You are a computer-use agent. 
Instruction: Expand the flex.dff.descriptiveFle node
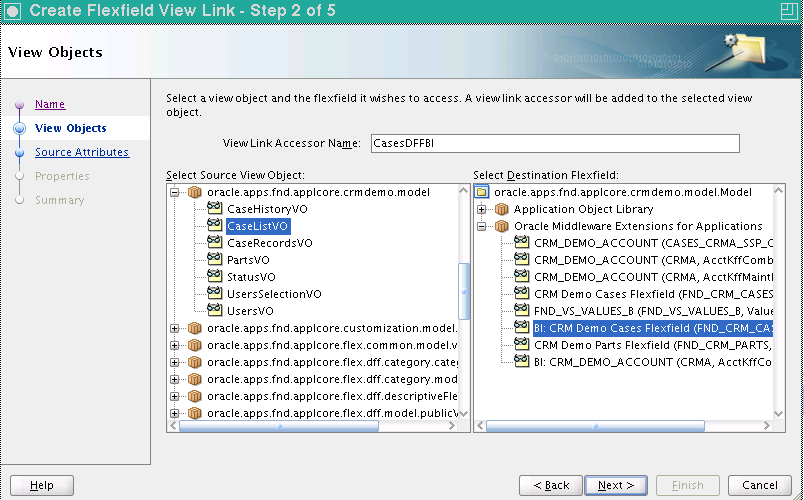tap(174, 396)
